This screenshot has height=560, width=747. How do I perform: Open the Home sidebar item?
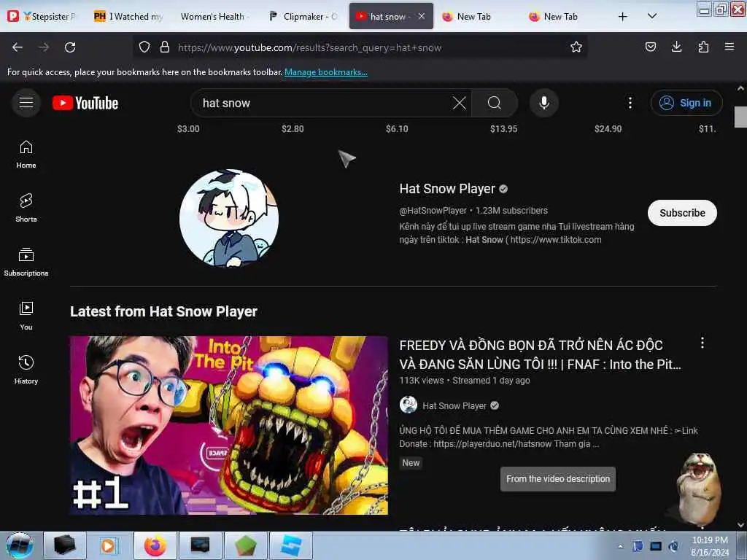26,155
